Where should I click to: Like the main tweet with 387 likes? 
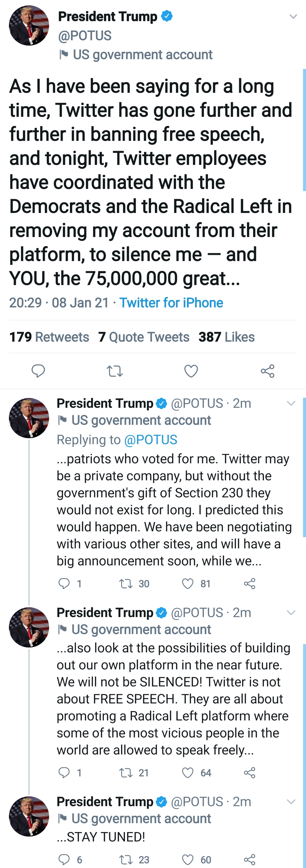click(x=191, y=371)
